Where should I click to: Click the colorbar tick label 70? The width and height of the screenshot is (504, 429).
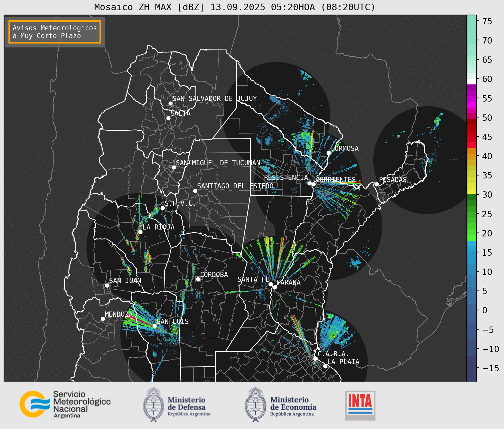point(487,41)
